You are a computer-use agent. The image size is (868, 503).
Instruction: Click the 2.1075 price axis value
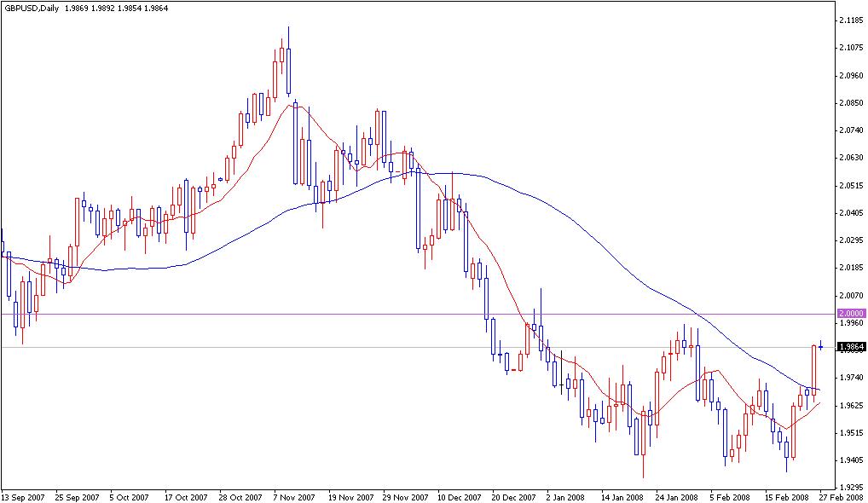tap(852, 48)
